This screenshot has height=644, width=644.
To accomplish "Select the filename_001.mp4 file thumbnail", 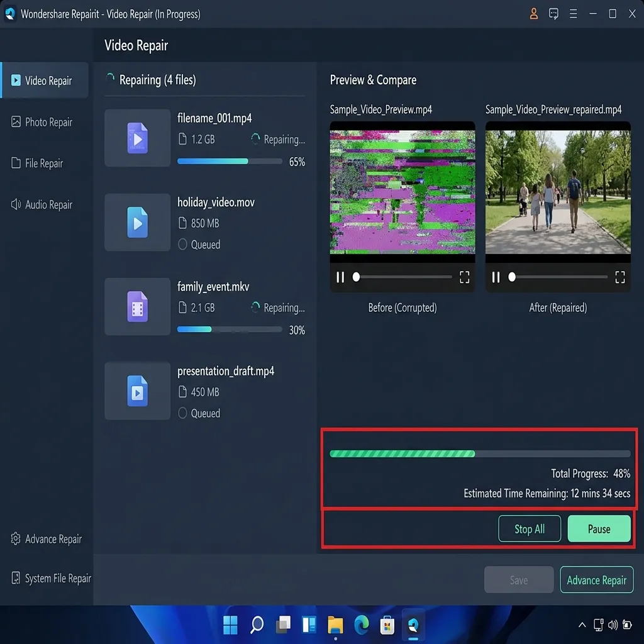I will pyautogui.click(x=137, y=138).
